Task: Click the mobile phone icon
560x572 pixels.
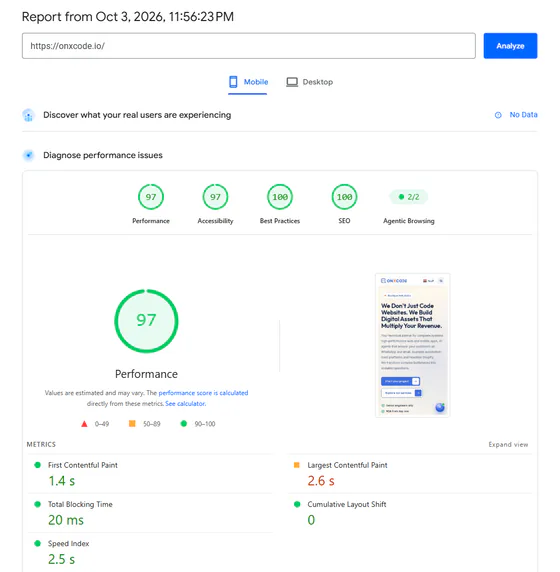Action: (x=233, y=82)
